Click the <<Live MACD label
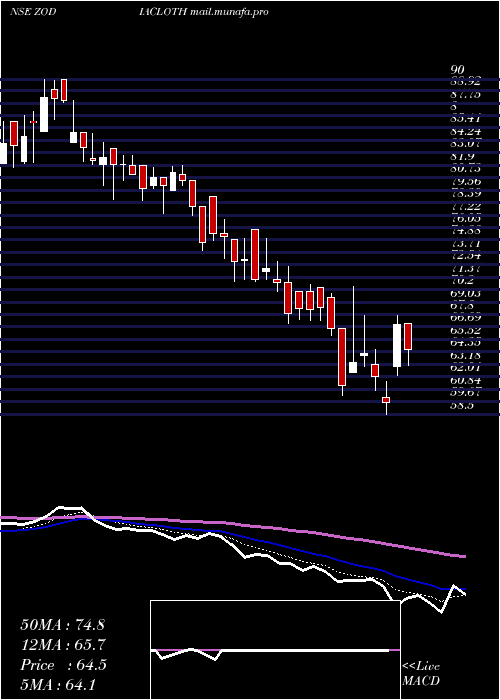Image resolution: width=500 pixels, height=700 pixels. [x=421, y=674]
